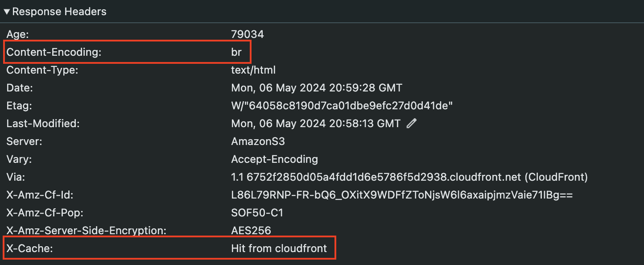The image size is (644, 265).
Task: Click the Etag header name label
Action: point(19,106)
